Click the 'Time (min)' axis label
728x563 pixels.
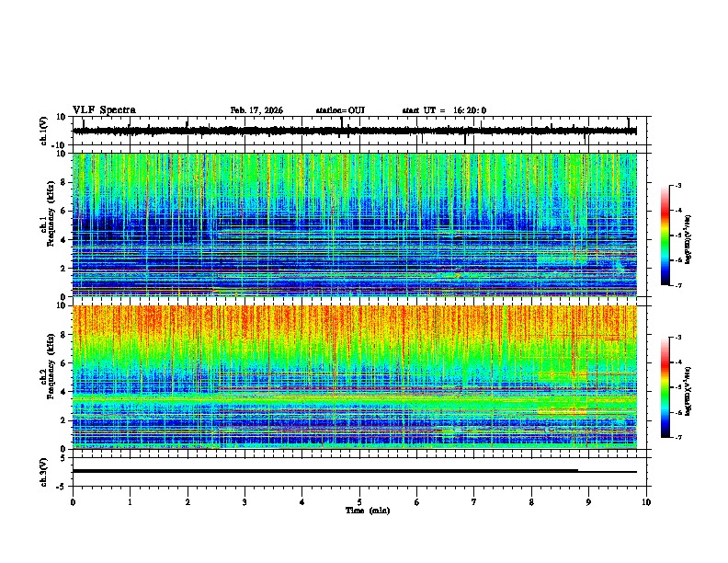(x=368, y=511)
